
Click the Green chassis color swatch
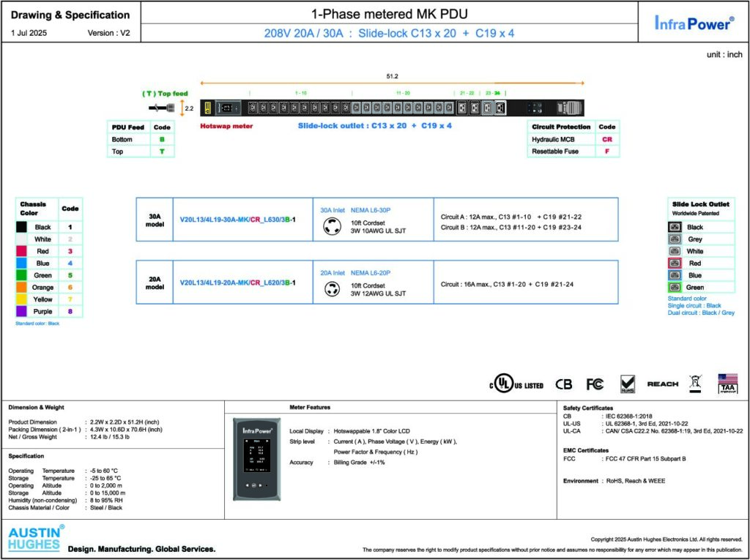point(21,275)
